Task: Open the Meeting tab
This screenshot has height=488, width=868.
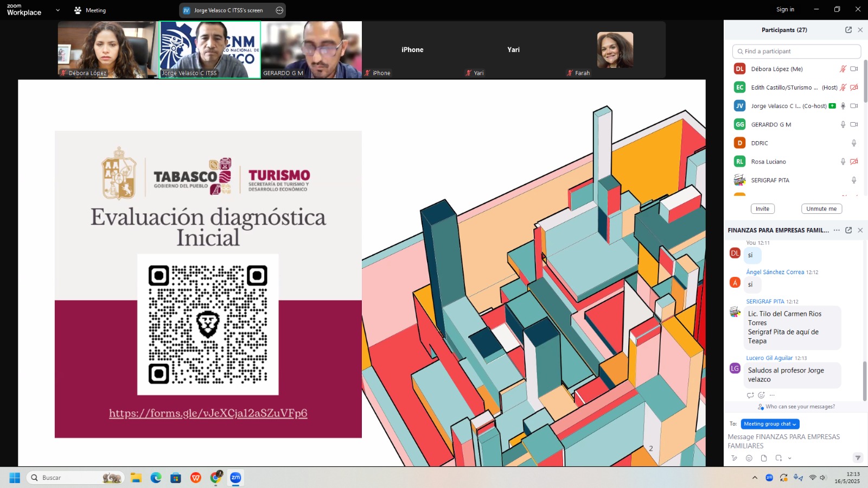Action: tap(90, 10)
